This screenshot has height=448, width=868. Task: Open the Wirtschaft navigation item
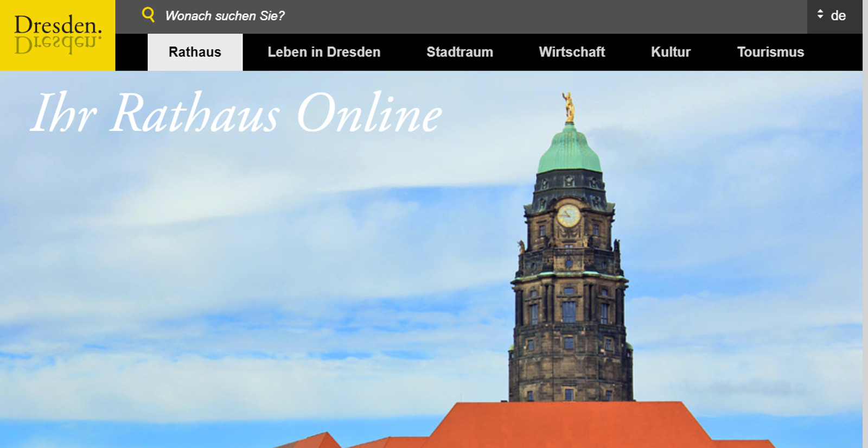click(572, 52)
